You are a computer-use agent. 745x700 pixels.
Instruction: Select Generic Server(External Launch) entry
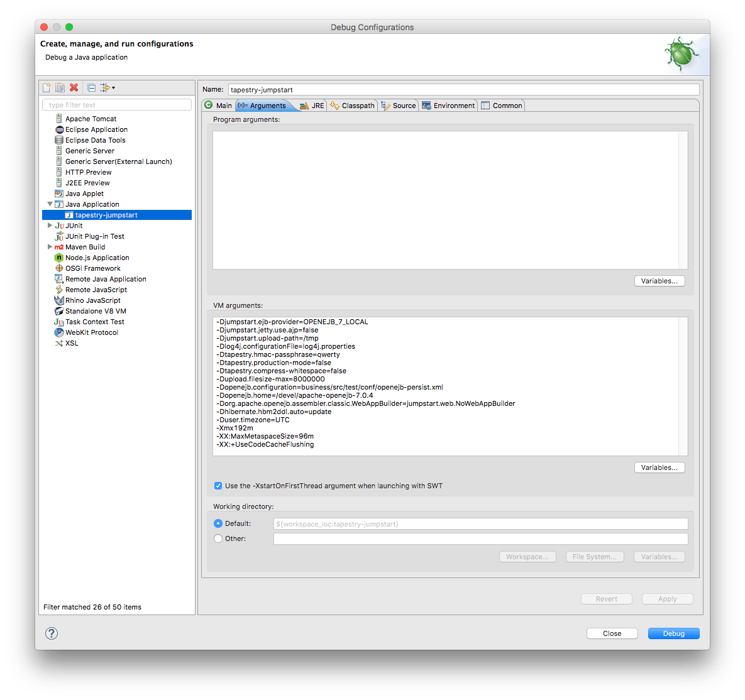click(118, 161)
